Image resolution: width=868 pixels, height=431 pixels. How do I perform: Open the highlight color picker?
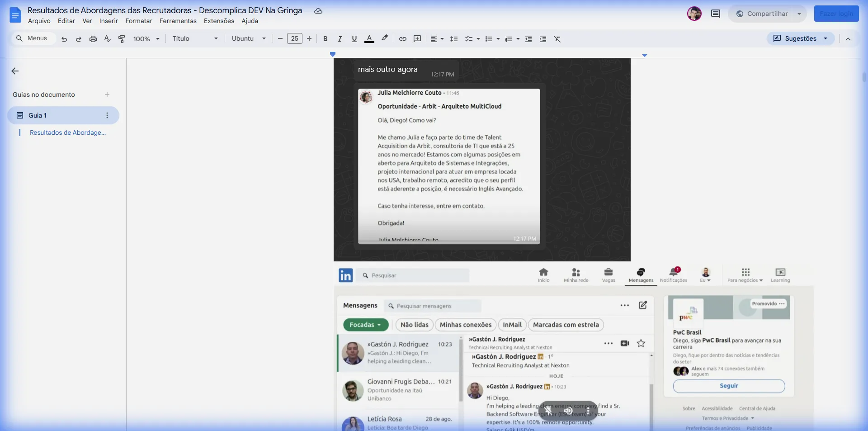pyautogui.click(x=385, y=38)
